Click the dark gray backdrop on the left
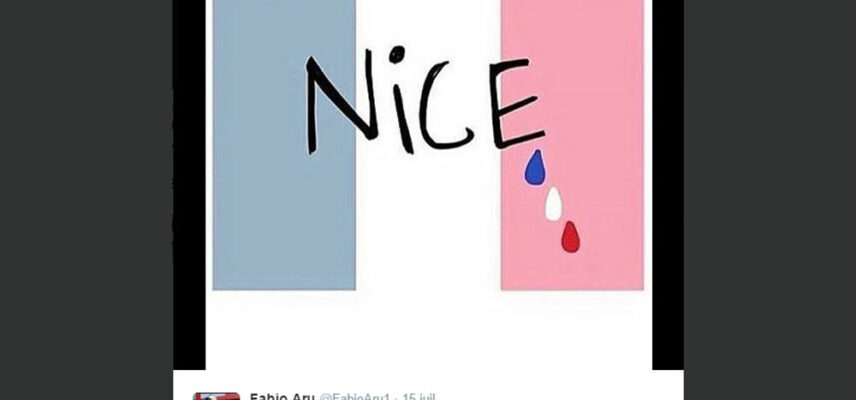Screen dimensions: 856x400 pyautogui.click(x=86, y=200)
